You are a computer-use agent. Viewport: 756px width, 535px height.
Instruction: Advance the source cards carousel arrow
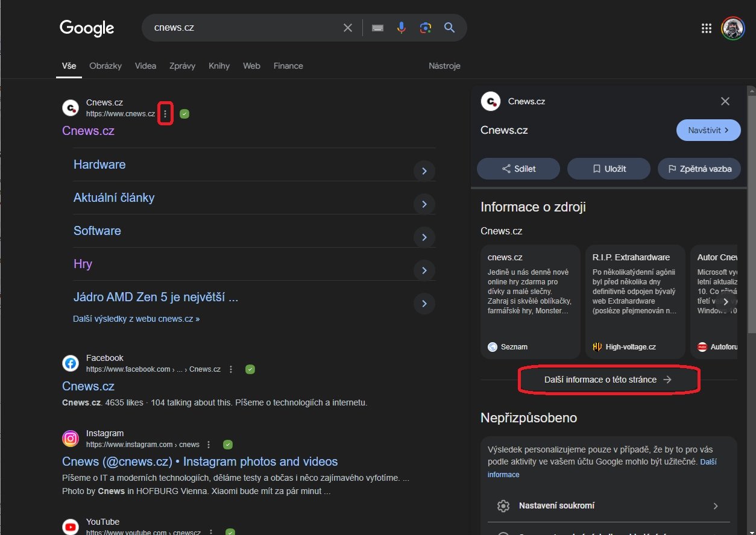point(726,301)
